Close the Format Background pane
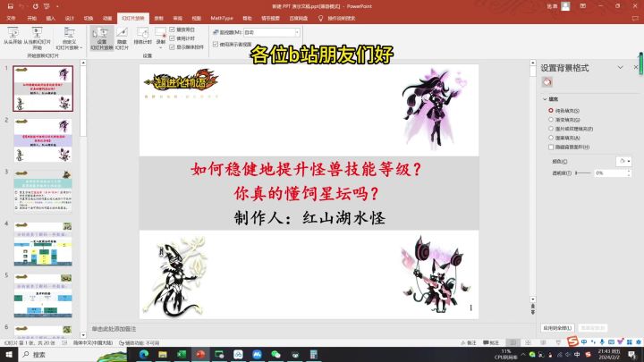Image resolution: width=644 pixels, height=362 pixels. pyautogui.click(x=636, y=67)
